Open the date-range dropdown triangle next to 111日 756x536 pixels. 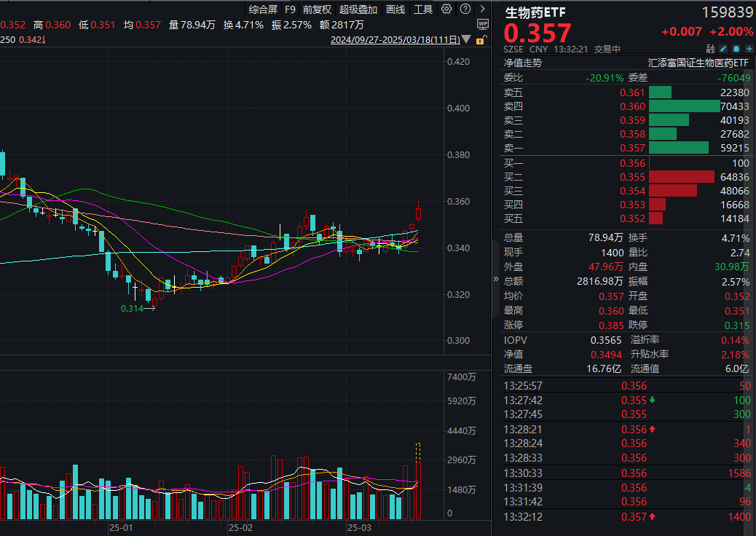(x=465, y=39)
